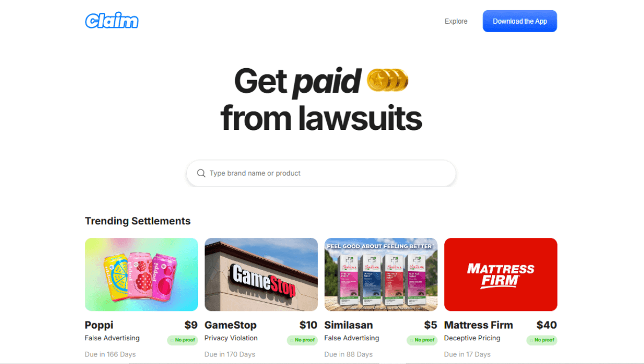Viewport: 644px width, 364px height.
Task: Open the Explore link
Action: tap(456, 21)
